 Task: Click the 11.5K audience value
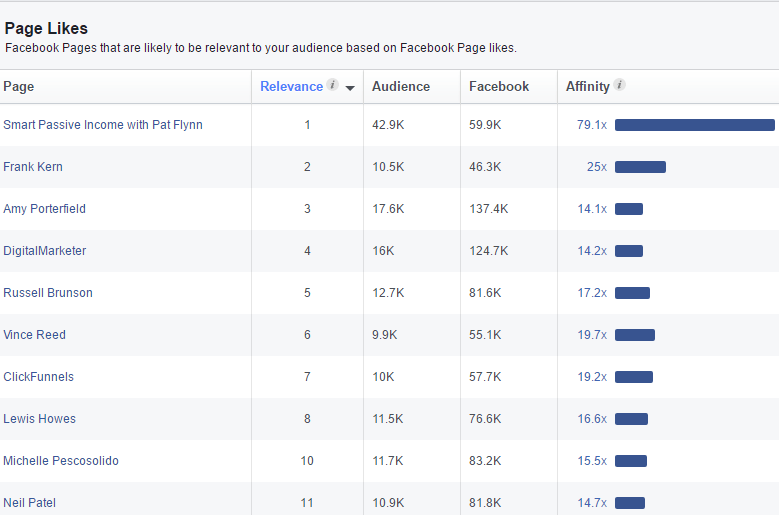(388, 419)
